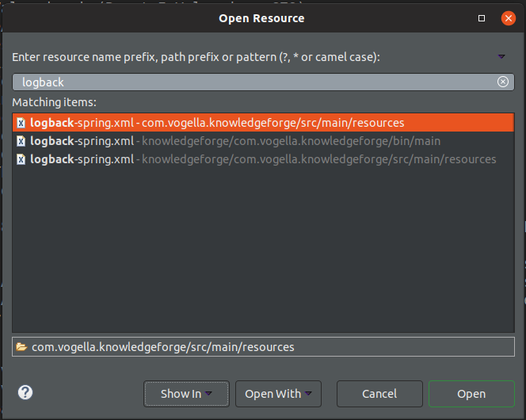Image resolution: width=526 pixels, height=420 pixels.
Task: Select logback-spring.xml in com.vogella.knowledgeforge/src/main/resources
Action: click(x=263, y=123)
